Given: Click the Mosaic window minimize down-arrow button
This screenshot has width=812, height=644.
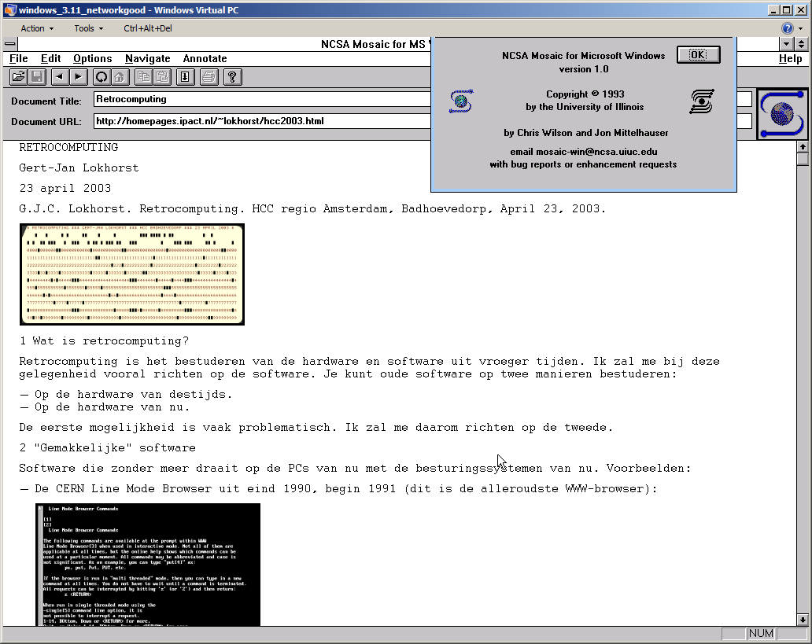Looking at the screenshot, I should pyautogui.click(x=787, y=44).
